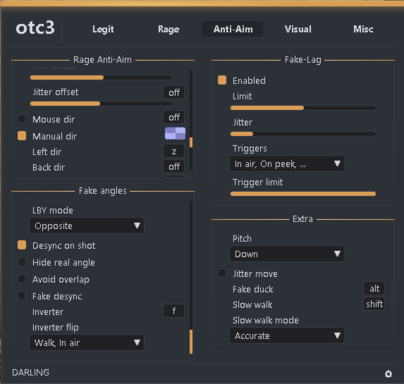Screen dimensions: 404x384
Task: Enable Hide real angle option
Action: tap(22, 262)
